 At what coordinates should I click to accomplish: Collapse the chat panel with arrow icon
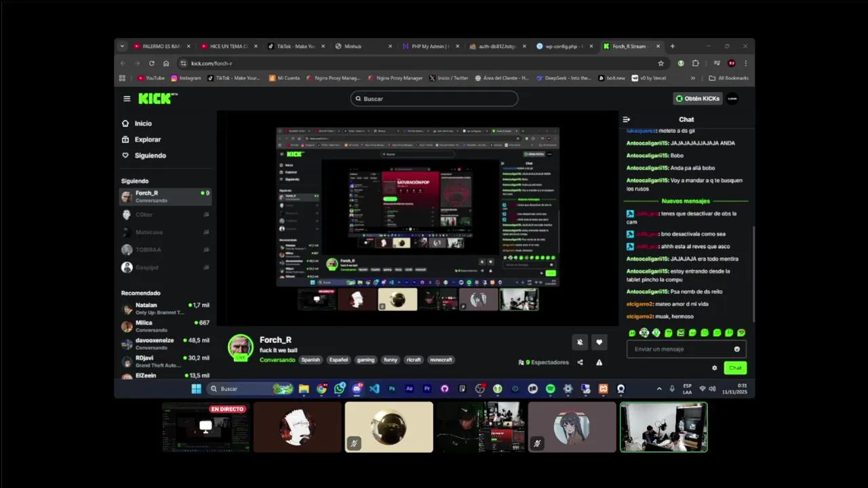pos(627,119)
